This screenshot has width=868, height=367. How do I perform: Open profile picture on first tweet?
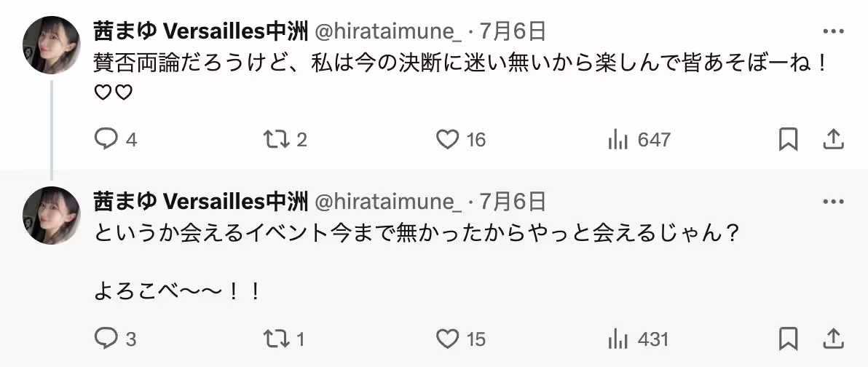click(51, 44)
